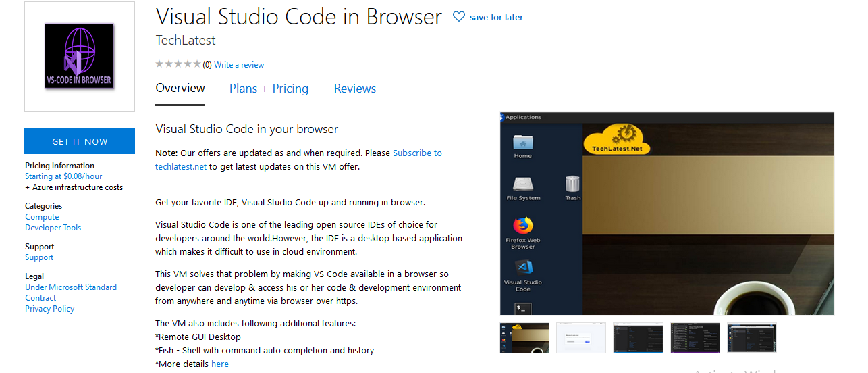
Task: Click the Pricing information heading
Action: tap(59, 166)
